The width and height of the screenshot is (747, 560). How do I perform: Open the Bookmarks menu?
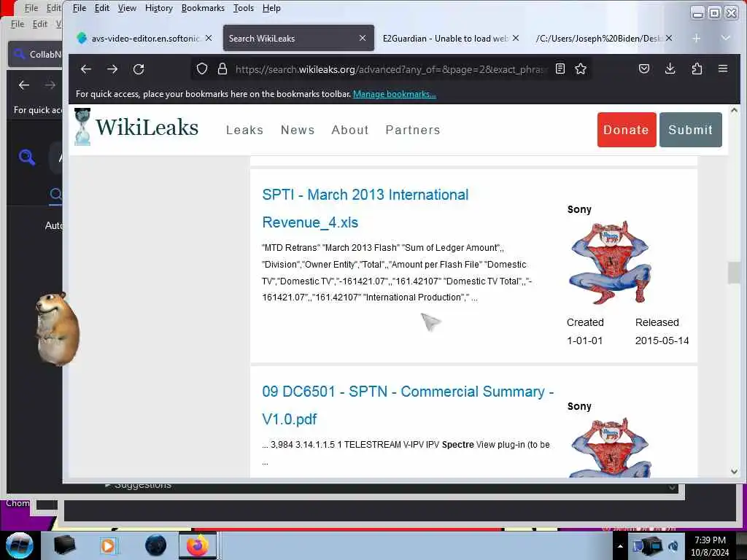(203, 8)
